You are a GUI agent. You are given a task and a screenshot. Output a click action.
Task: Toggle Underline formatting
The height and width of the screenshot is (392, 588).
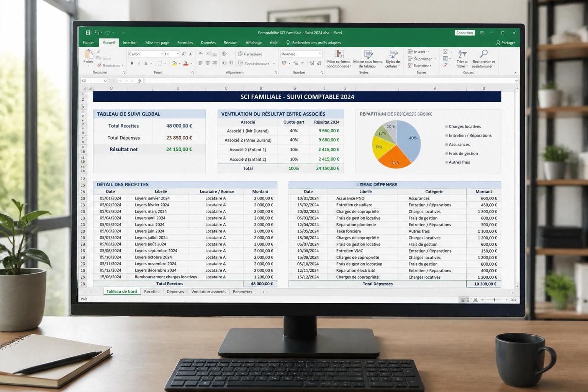tap(146, 63)
